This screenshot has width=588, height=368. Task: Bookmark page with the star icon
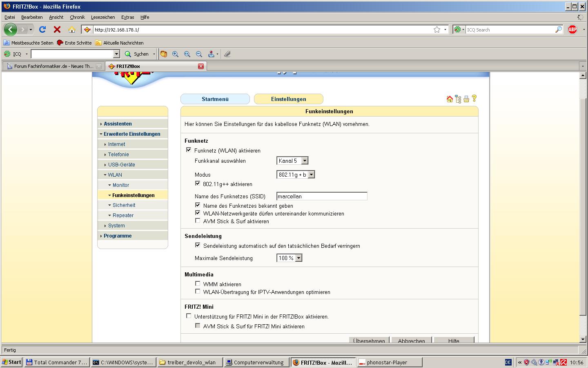[x=437, y=29]
